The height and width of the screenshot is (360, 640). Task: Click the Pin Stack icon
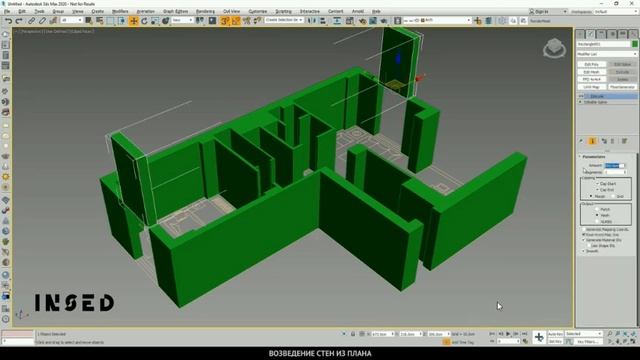coord(581,141)
